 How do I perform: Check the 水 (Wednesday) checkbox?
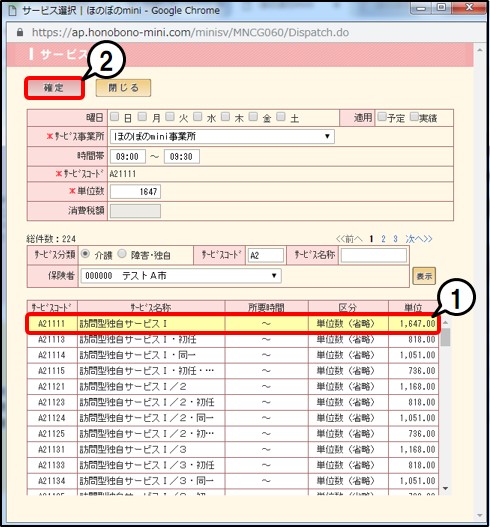[x=198, y=117]
